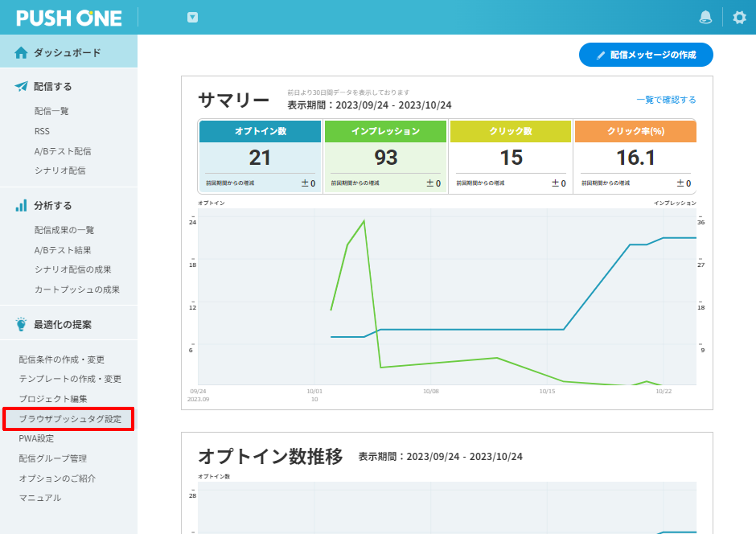The width and height of the screenshot is (756, 534).
Task: Open settings via gear icon
Action: tap(739, 17)
